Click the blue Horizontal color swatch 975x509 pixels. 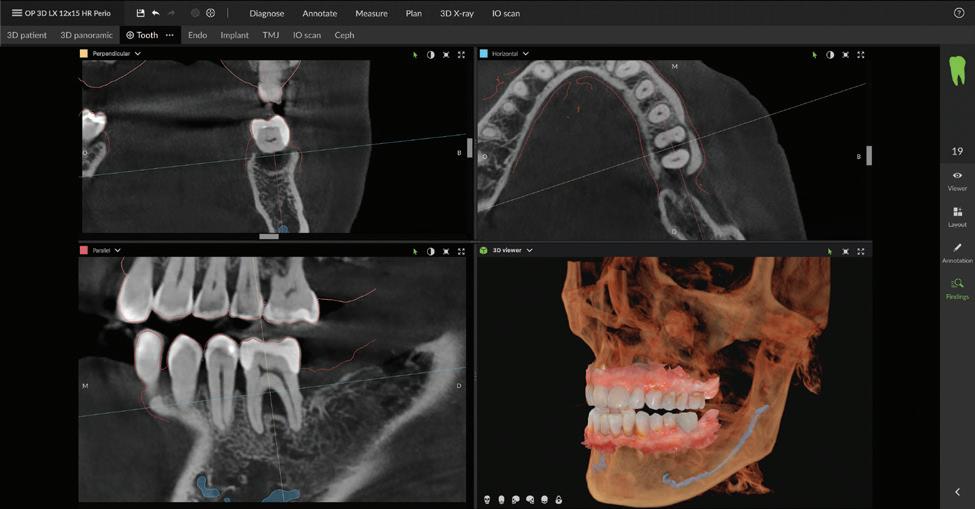pyautogui.click(x=483, y=53)
